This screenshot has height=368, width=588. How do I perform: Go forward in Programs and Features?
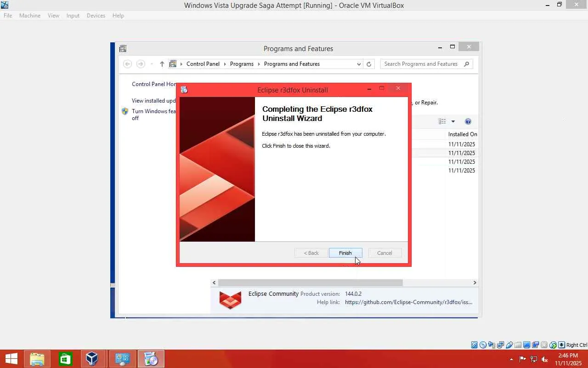click(x=141, y=64)
